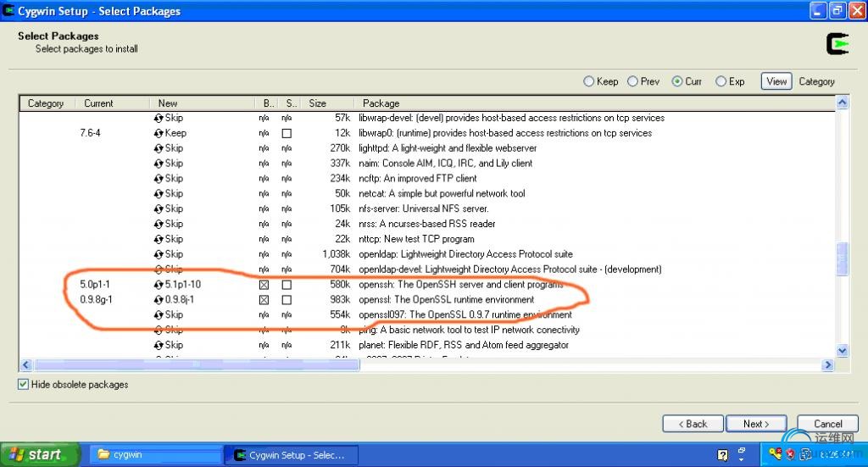Image resolution: width=868 pixels, height=467 pixels.
Task: Switch to the cygwin folder taskbar item
Action: (x=156, y=455)
